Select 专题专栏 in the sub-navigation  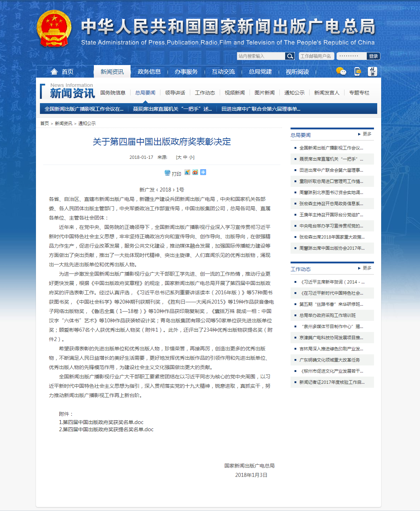pyautogui.click(x=359, y=93)
